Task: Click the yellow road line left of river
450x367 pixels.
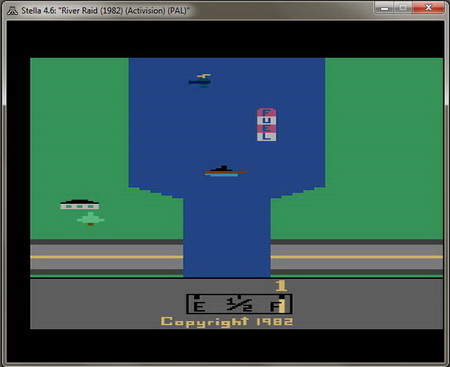Action: [107, 257]
